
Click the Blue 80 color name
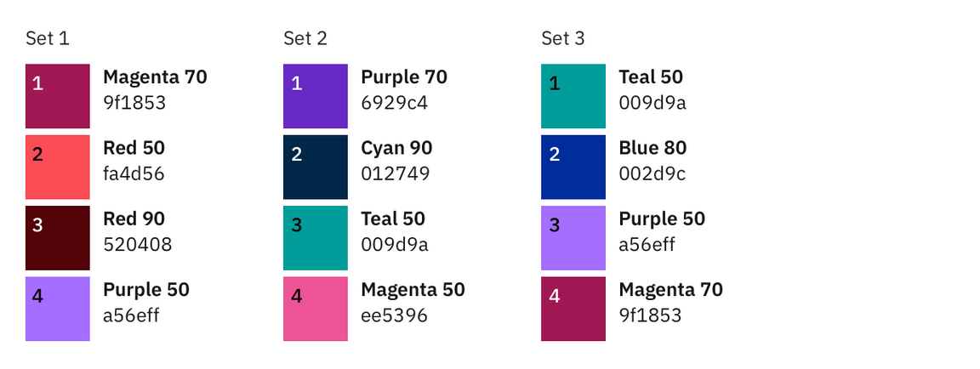click(x=652, y=148)
